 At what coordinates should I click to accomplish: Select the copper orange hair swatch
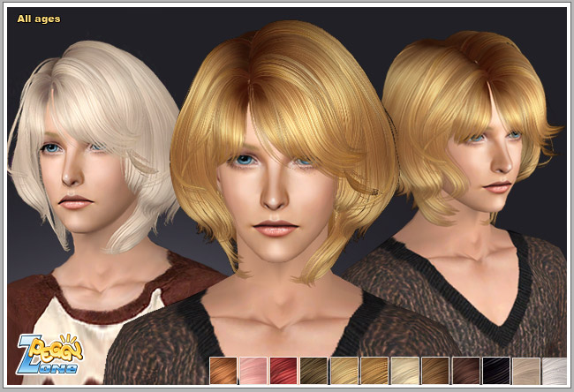tap(223, 371)
